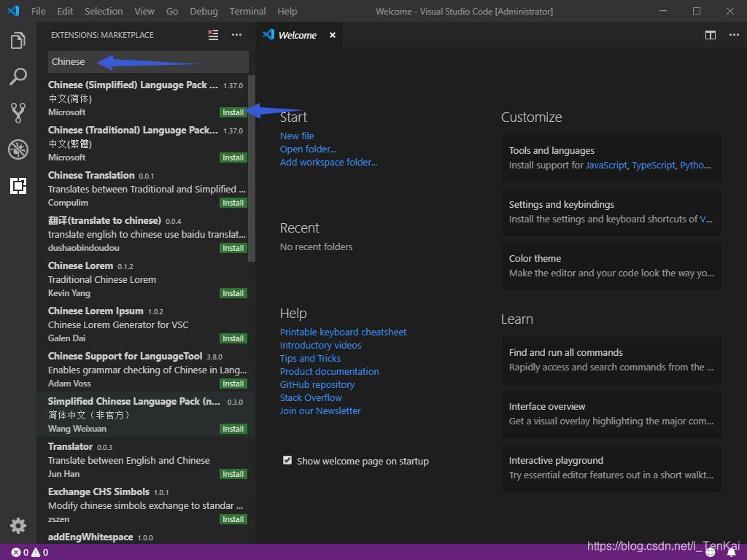Open Printable keyboard cheatsheet link
Image resolution: width=747 pixels, height=560 pixels.
(343, 332)
